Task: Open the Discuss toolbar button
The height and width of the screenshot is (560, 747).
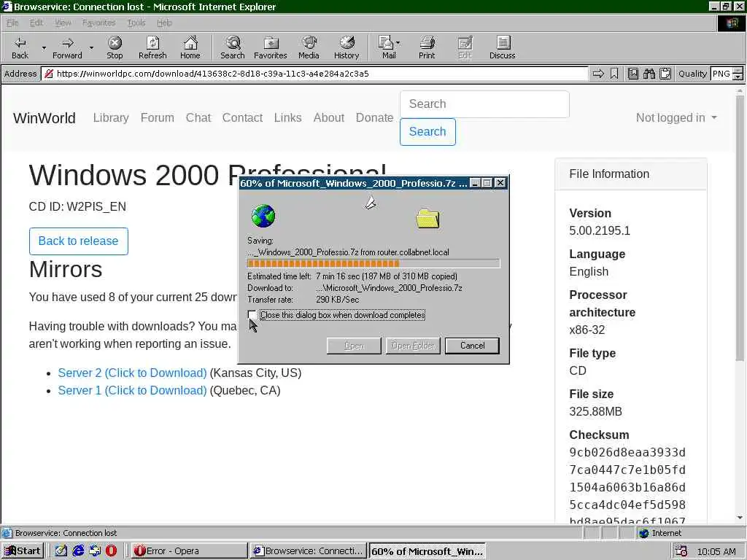Action: click(x=502, y=47)
